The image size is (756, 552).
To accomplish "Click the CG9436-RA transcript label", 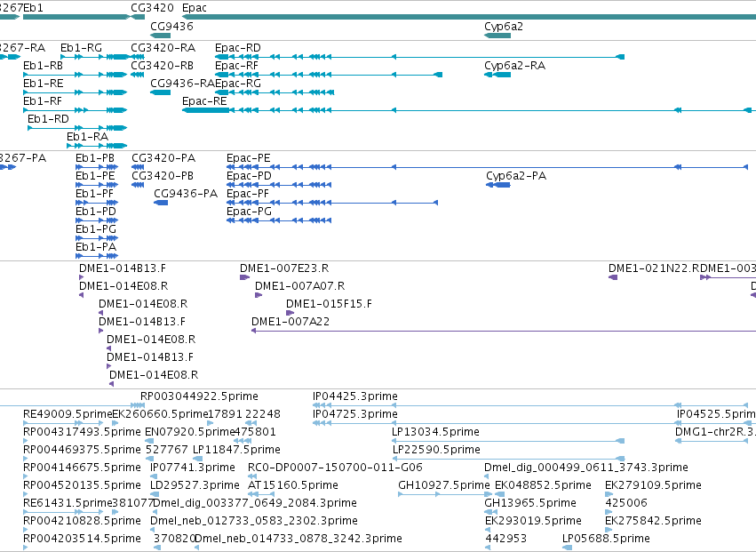I will click(x=182, y=84).
